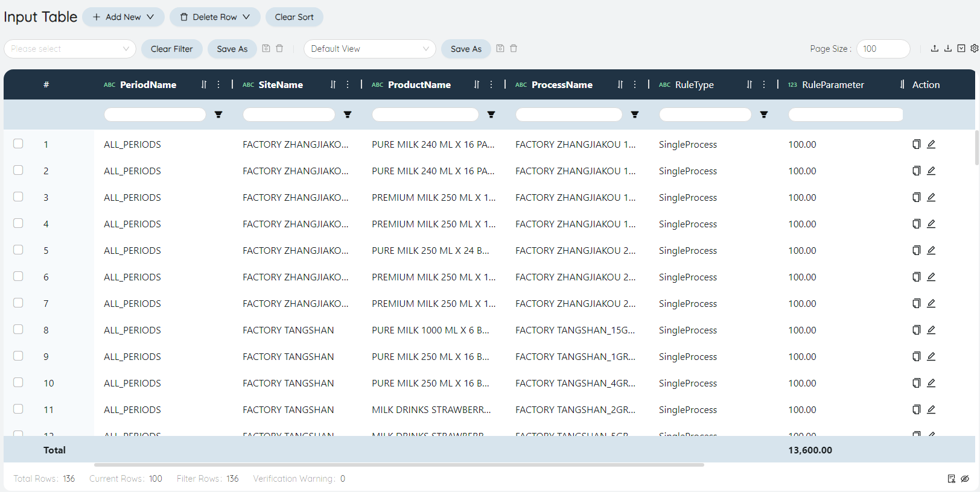Select checkbox for row 4

tap(18, 223)
